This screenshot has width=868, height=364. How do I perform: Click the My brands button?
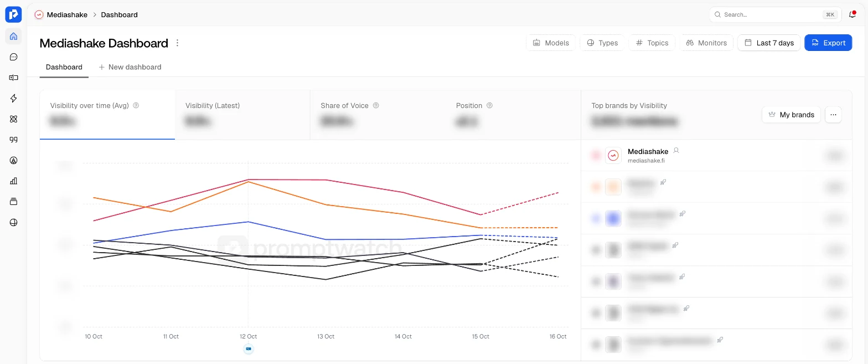pyautogui.click(x=791, y=115)
